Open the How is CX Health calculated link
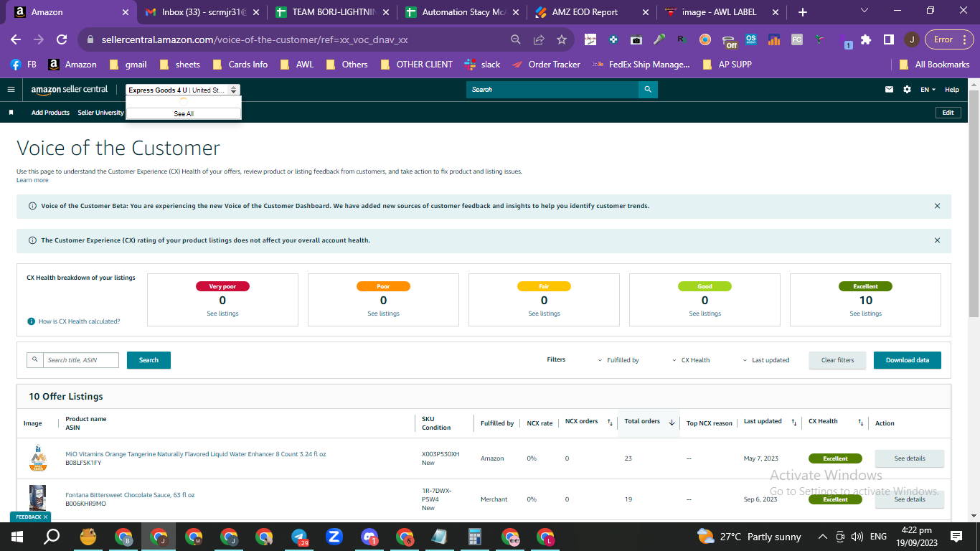The height and width of the screenshot is (551, 980). [79, 321]
